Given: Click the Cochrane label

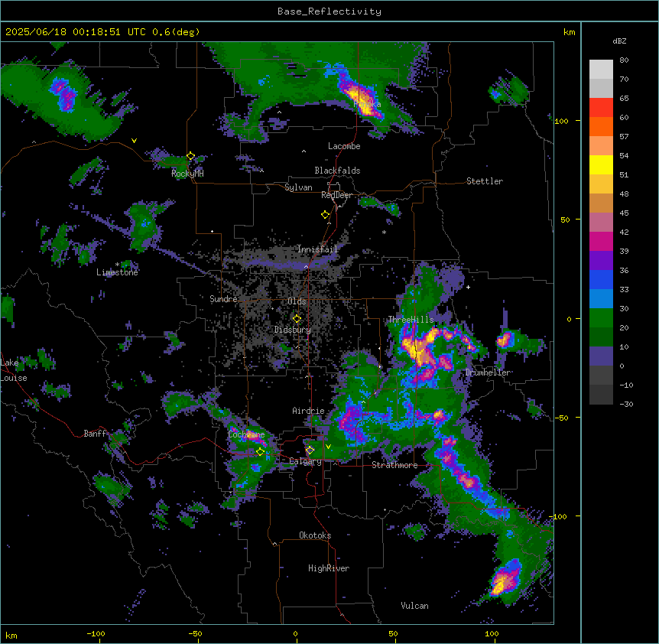Looking at the screenshot, I should [246, 434].
